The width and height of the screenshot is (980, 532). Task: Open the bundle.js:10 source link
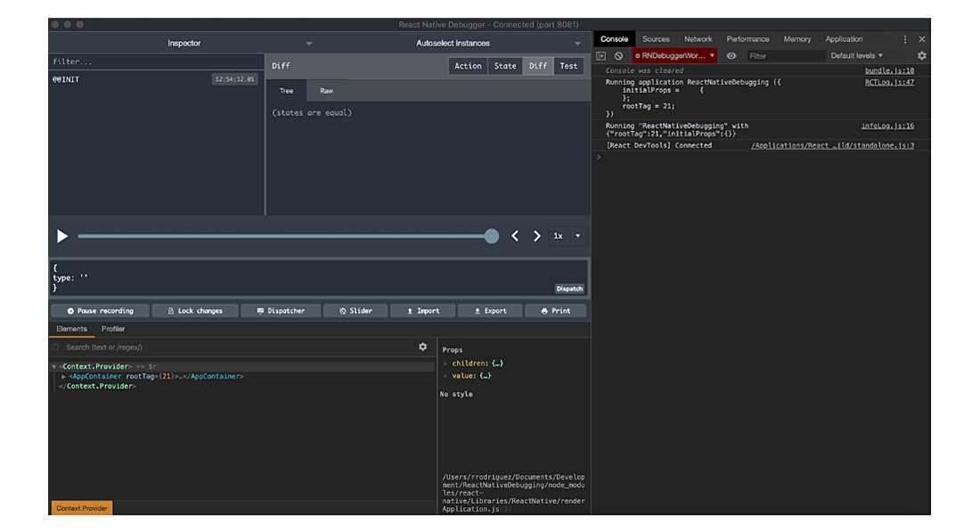(889, 70)
